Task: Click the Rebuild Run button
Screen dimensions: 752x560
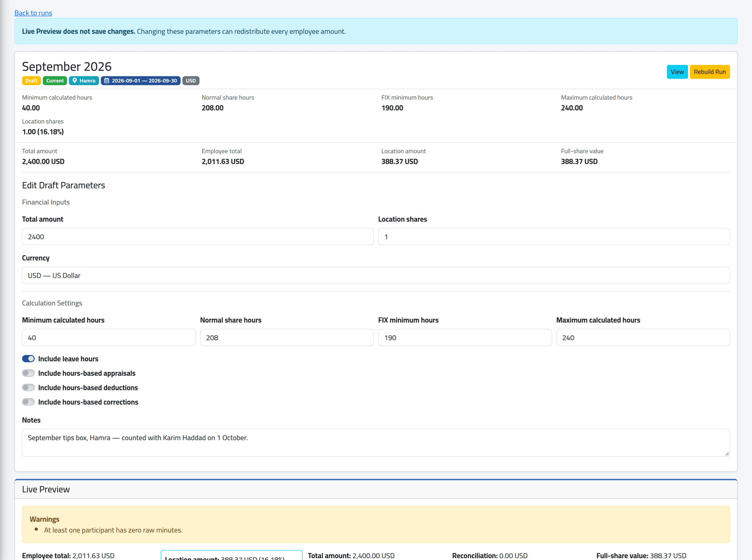Action: [x=710, y=72]
